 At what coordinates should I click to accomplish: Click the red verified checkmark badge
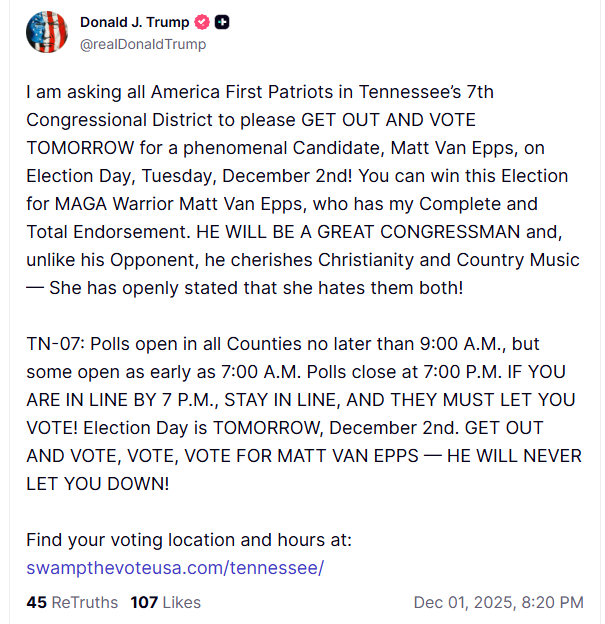tap(199, 23)
